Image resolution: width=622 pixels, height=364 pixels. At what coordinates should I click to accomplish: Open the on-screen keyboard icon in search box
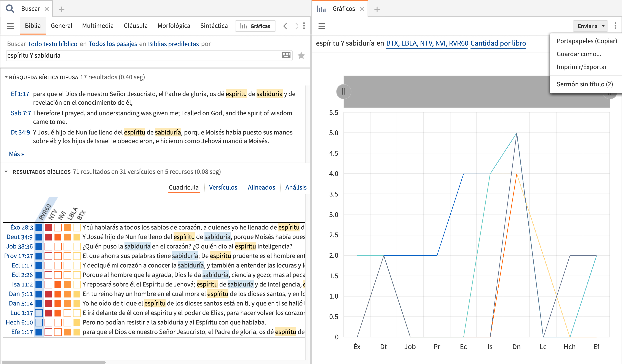click(286, 55)
